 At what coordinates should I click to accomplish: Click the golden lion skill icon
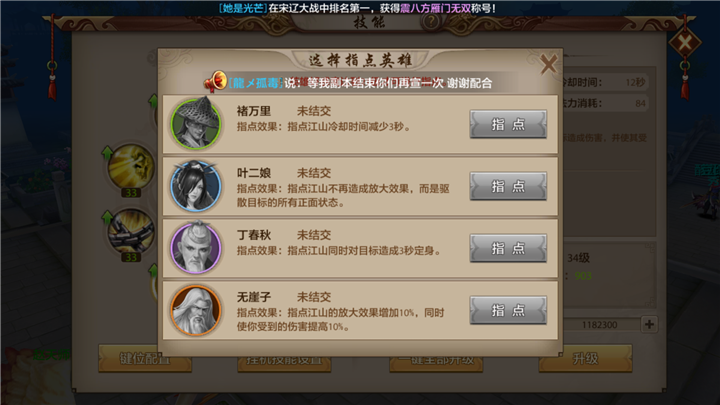[131, 165]
